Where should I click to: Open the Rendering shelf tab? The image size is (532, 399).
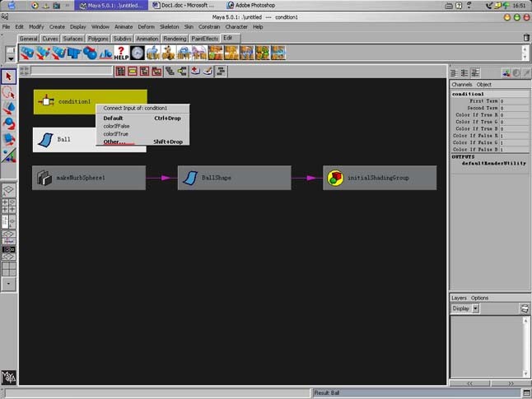click(175, 38)
